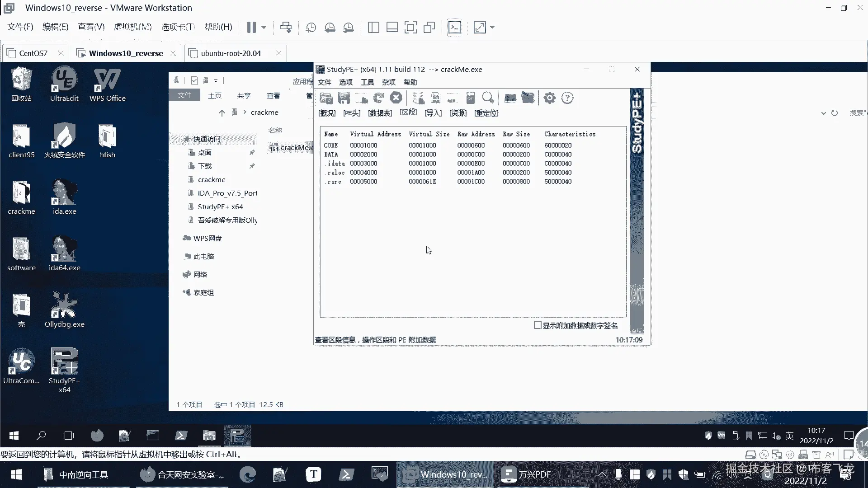
Task: Select crackme folder in quick access
Action: pyautogui.click(x=211, y=179)
